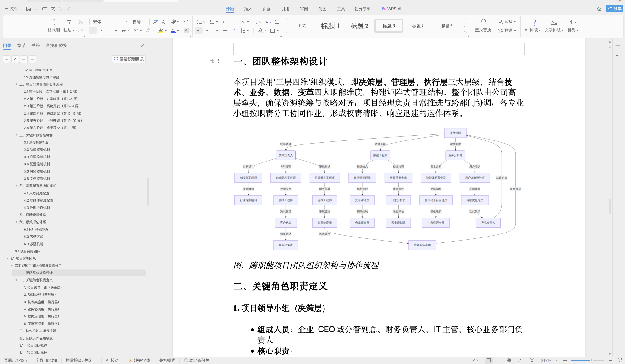Image resolution: width=625 pixels, height=364 pixels.
Task: Toggle left text alignment
Action: pyautogui.click(x=199, y=30)
